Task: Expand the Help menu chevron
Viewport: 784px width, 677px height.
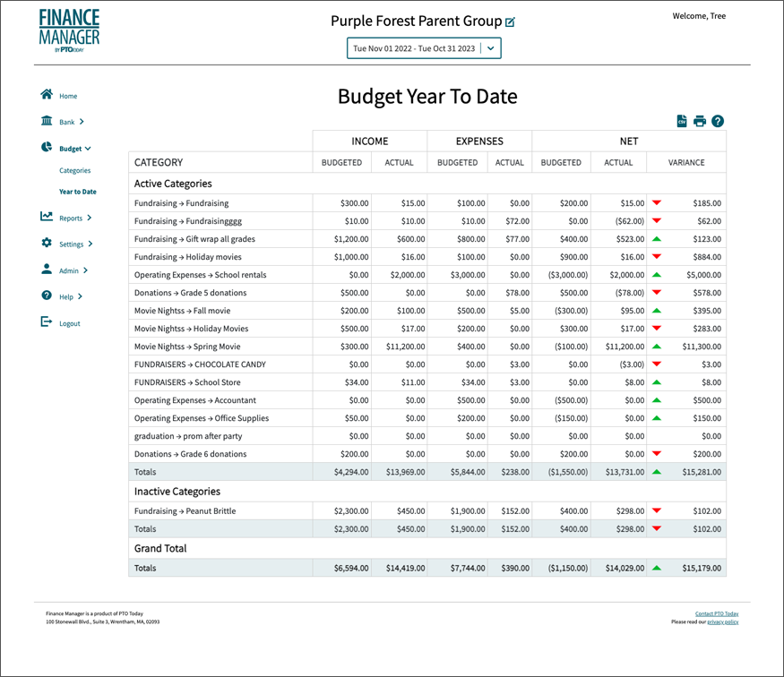Action: tap(81, 296)
